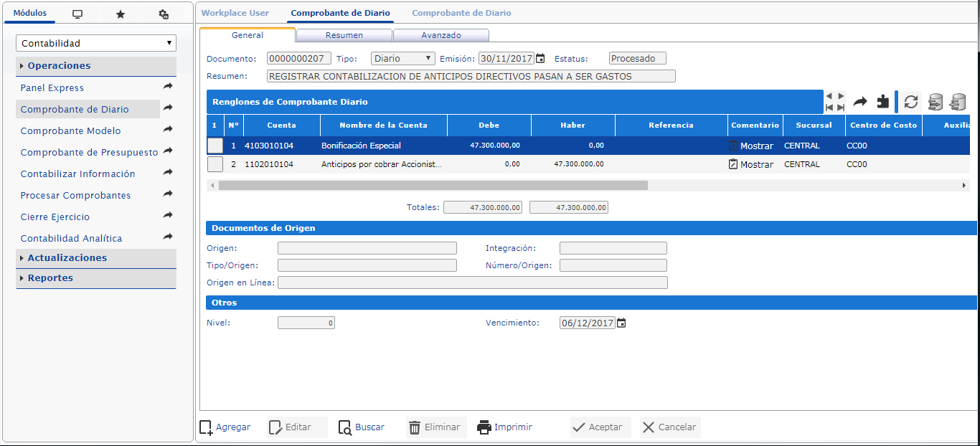Click the arrow icon next to Contabilidad Analítica
980x446 pixels.
tap(168, 237)
